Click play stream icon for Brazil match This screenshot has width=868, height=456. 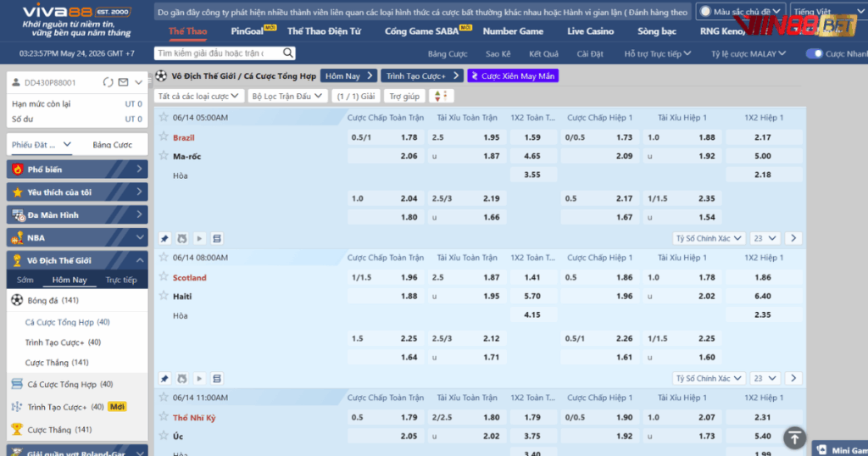click(199, 238)
